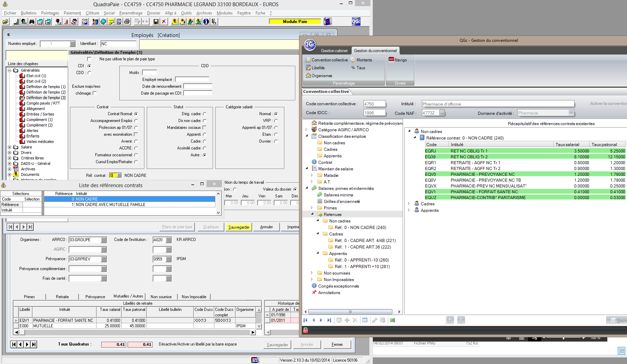Open Libellés in the Paramétrage group
627x364 pixels.
[x=315, y=68]
